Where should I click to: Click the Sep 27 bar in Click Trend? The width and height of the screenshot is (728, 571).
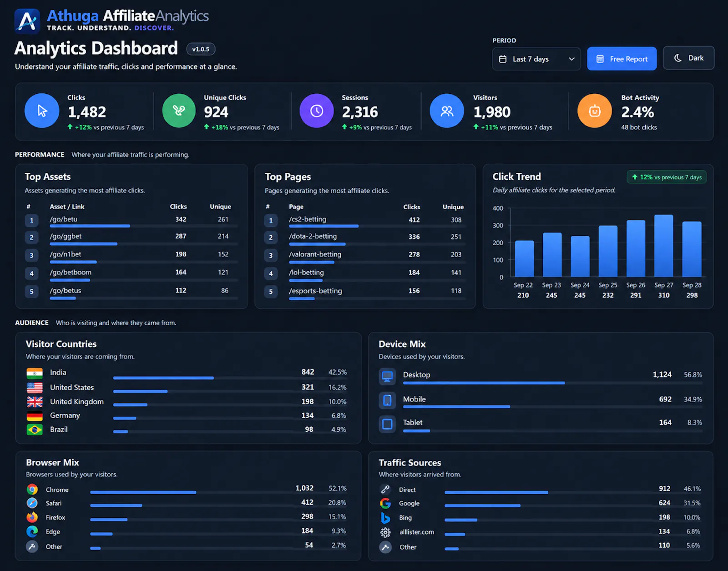(663, 245)
